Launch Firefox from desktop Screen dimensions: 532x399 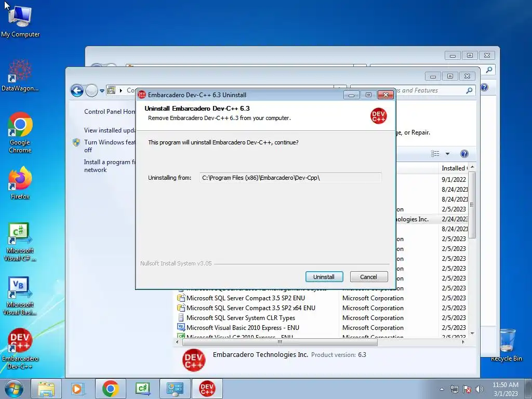[20, 183]
